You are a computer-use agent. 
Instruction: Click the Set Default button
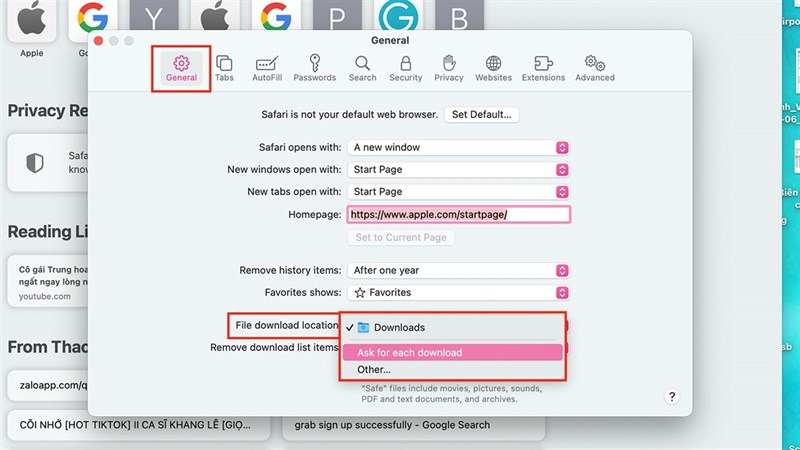pos(481,115)
